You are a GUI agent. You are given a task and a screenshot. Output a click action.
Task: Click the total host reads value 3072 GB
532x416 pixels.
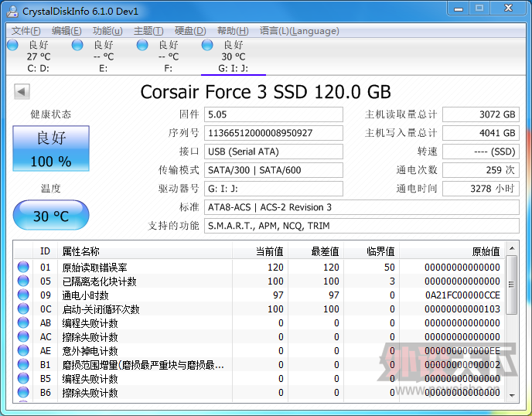481,114
